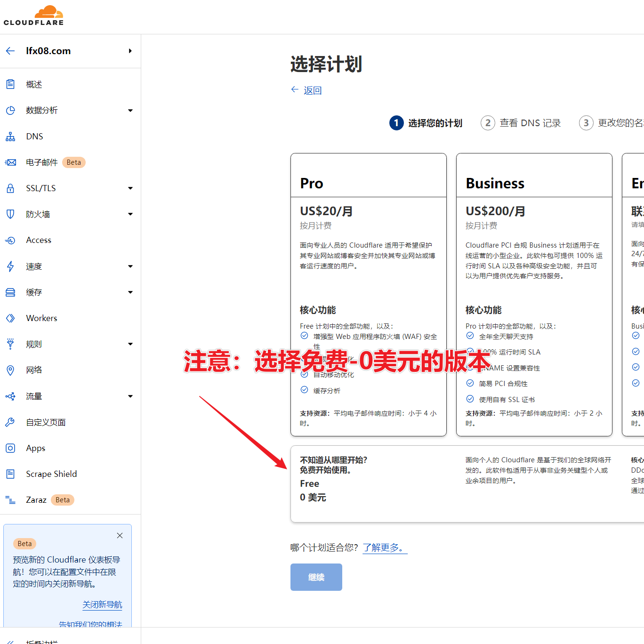Click the Cloudflare logo
This screenshot has width=644, height=644.
click(x=33, y=16)
